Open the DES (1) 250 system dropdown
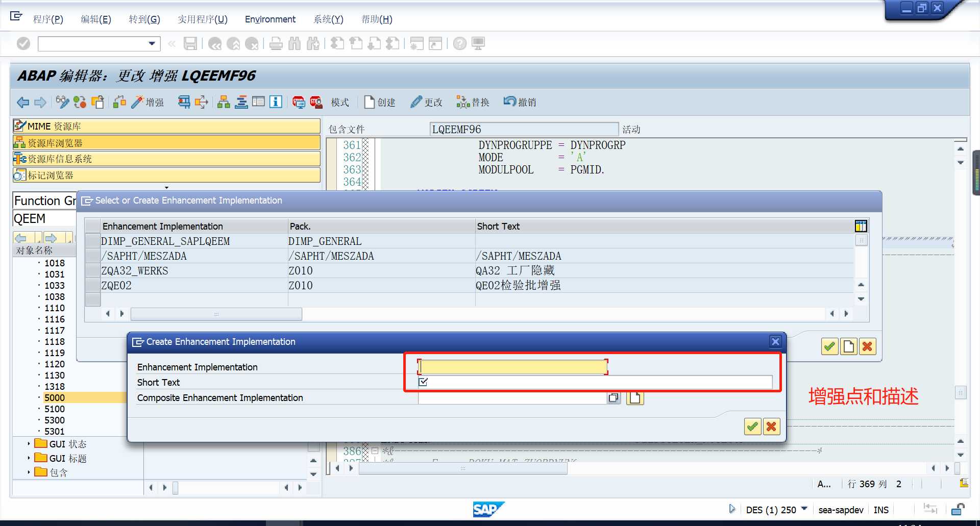The width and height of the screenshot is (980, 526). click(x=804, y=509)
